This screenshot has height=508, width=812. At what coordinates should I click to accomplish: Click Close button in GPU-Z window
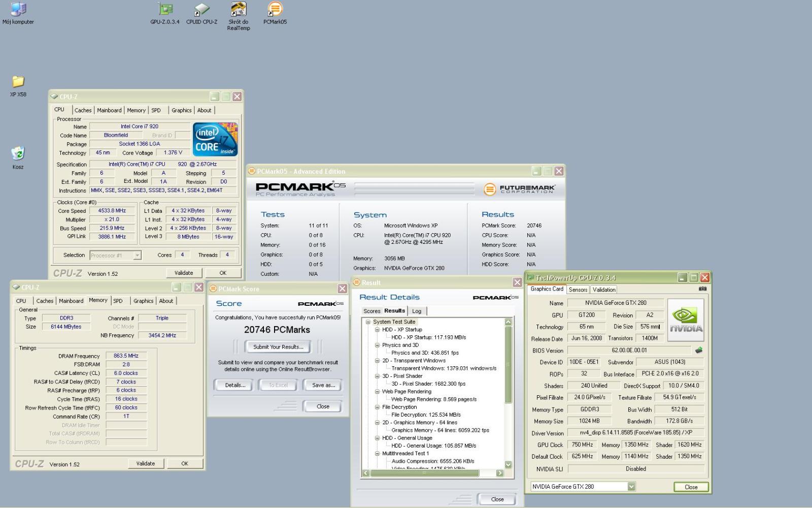point(691,487)
